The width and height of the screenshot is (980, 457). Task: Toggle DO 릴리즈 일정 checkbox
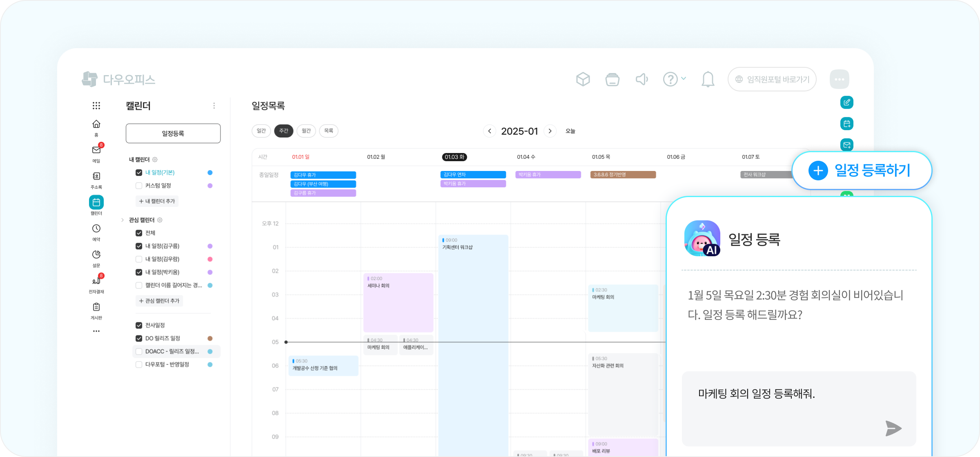139,338
